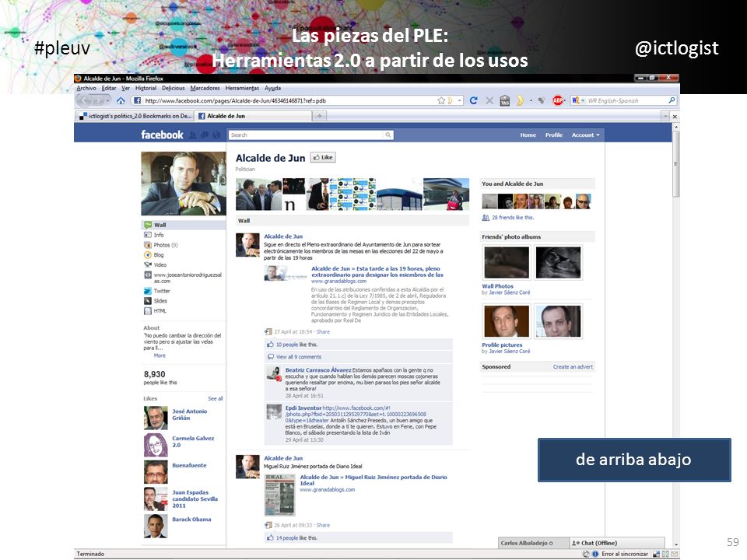
Task: Click See all link next to Likes
Action: [x=216, y=398]
